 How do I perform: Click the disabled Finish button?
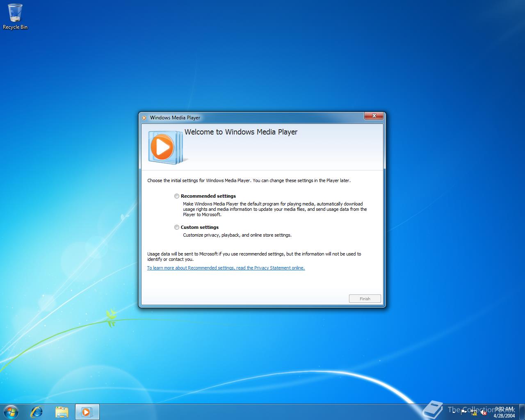365,299
